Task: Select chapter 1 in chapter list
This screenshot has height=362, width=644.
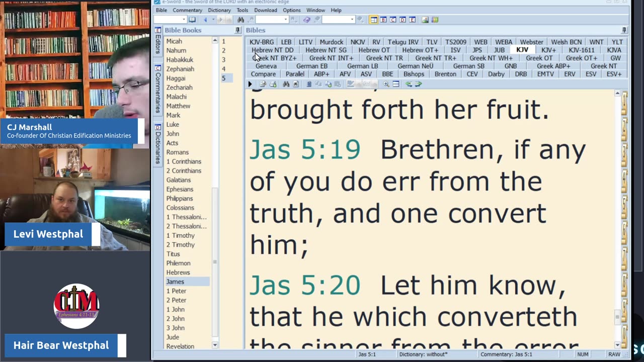Action: tap(224, 41)
